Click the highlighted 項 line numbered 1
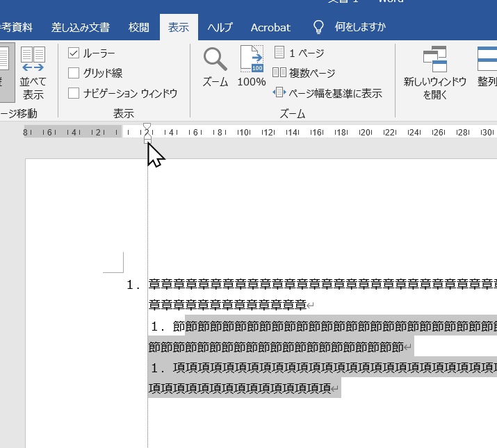Screen dimensions: 497x448 tap(323, 367)
